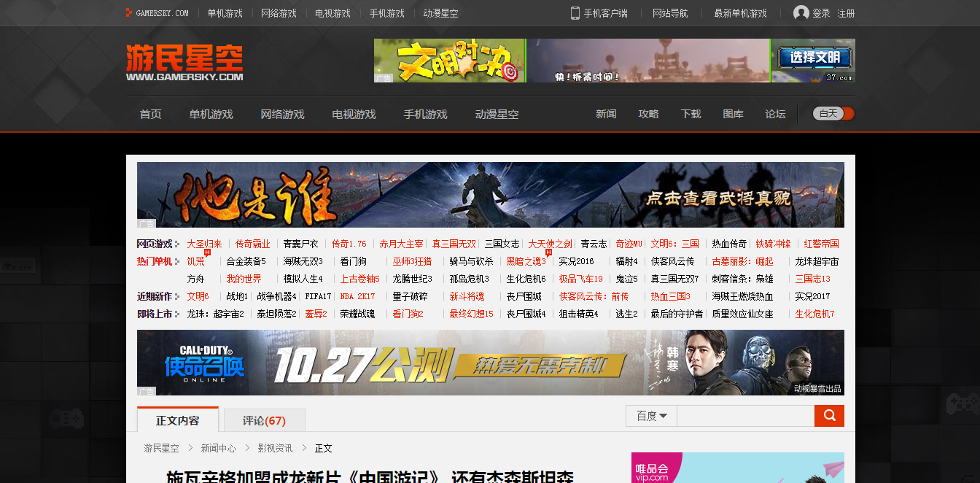This screenshot has width=980, height=483.
Task: Open the 饥荒 hot game link
Action: point(195,261)
